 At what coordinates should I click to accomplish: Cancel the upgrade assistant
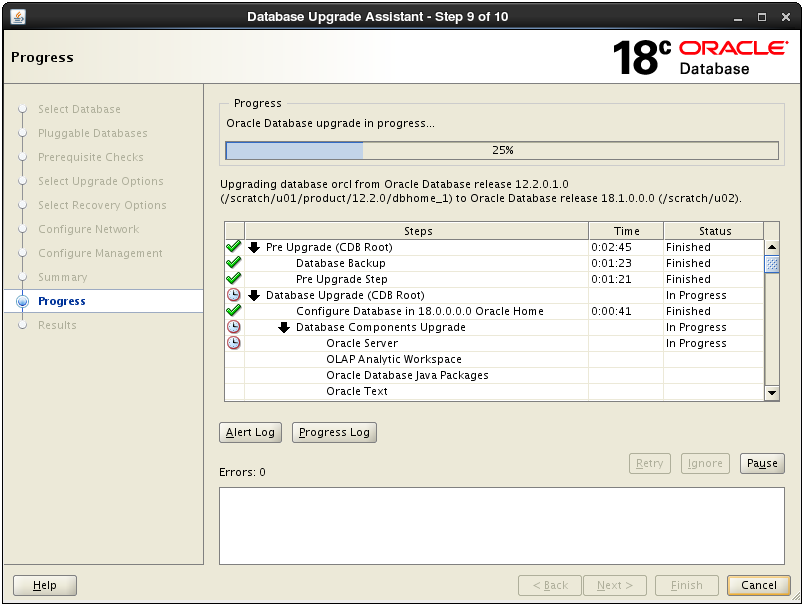tap(759, 585)
